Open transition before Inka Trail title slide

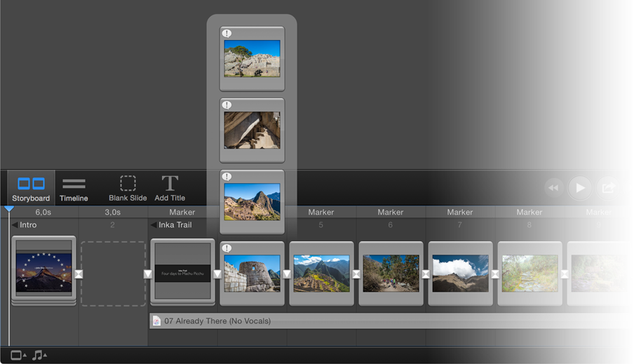pyautogui.click(x=148, y=274)
